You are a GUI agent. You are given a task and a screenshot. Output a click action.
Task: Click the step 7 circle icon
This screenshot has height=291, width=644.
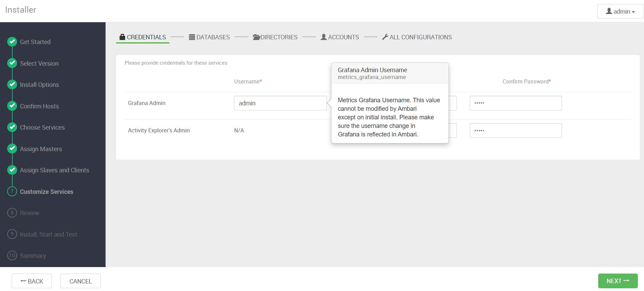click(x=12, y=191)
